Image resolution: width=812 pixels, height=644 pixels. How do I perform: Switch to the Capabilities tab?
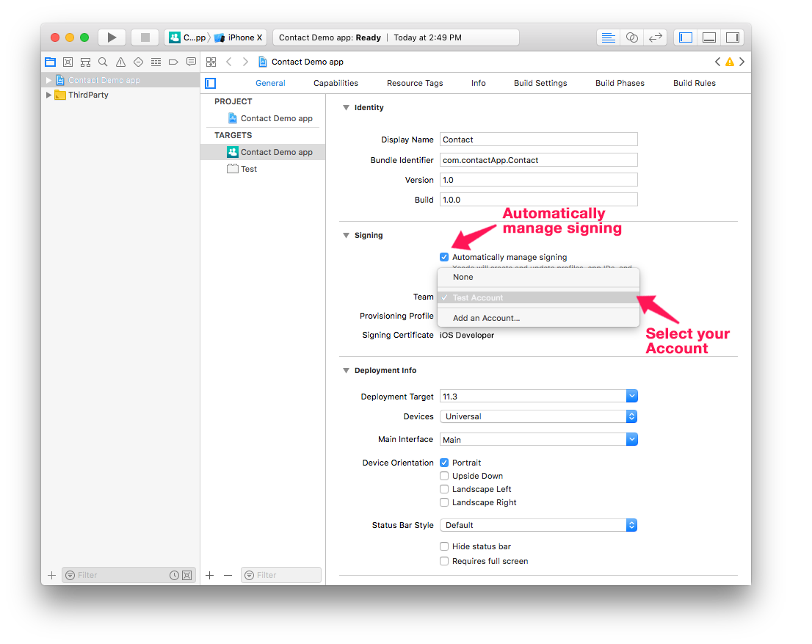(x=336, y=83)
